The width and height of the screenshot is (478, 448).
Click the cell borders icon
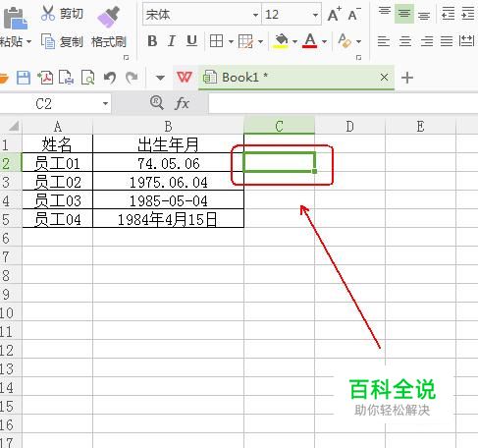(216, 41)
